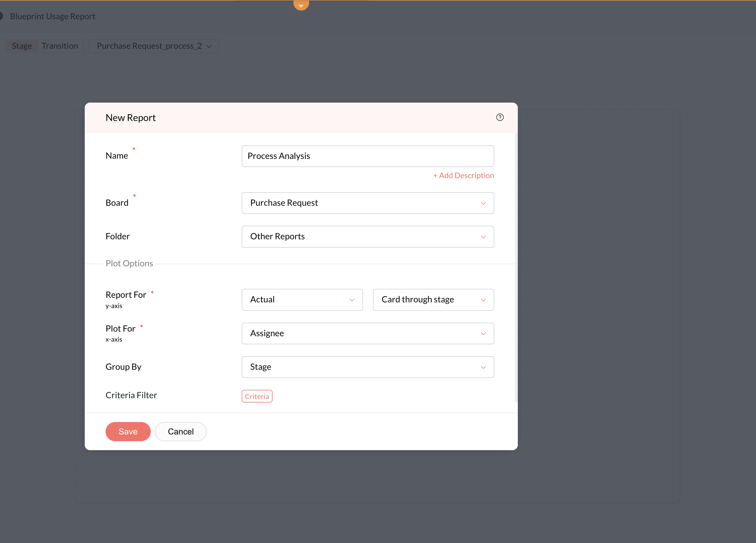Switch to the Transition tab
This screenshot has height=543, width=756.
pyautogui.click(x=60, y=46)
